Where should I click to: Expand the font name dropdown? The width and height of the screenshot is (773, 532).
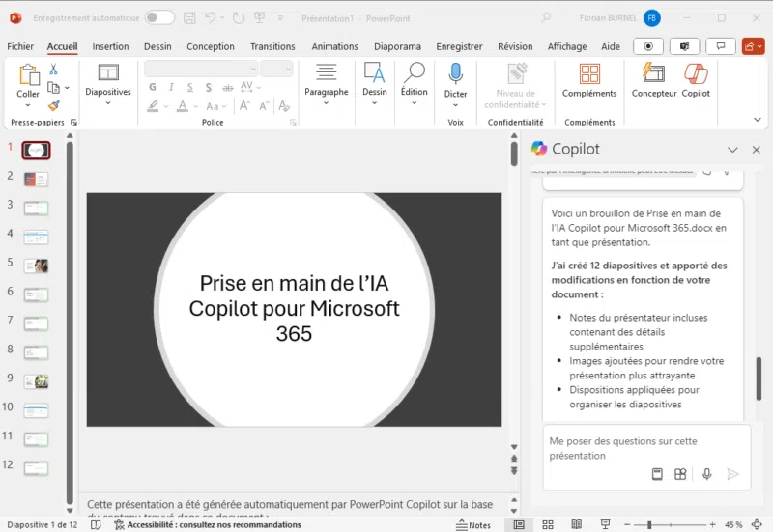pyautogui.click(x=253, y=69)
